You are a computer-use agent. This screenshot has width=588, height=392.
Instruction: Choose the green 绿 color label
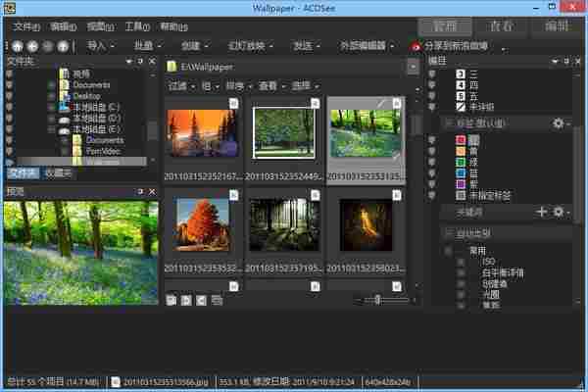coord(461,163)
